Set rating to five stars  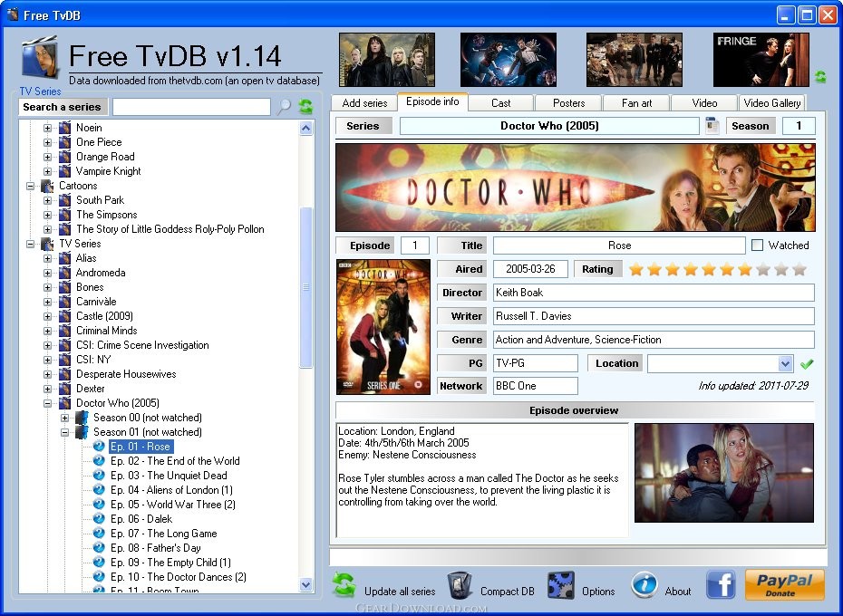pos(709,269)
